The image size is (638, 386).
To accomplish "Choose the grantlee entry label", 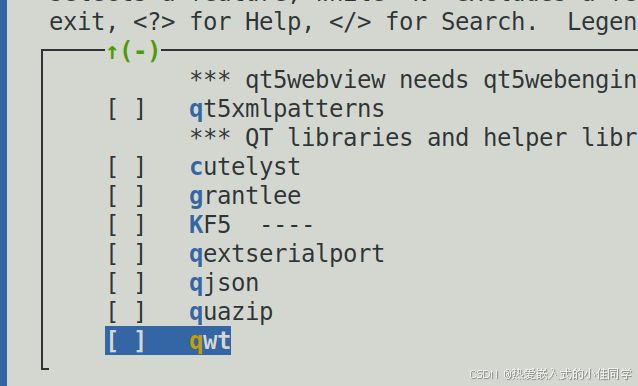I will coord(245,196).
